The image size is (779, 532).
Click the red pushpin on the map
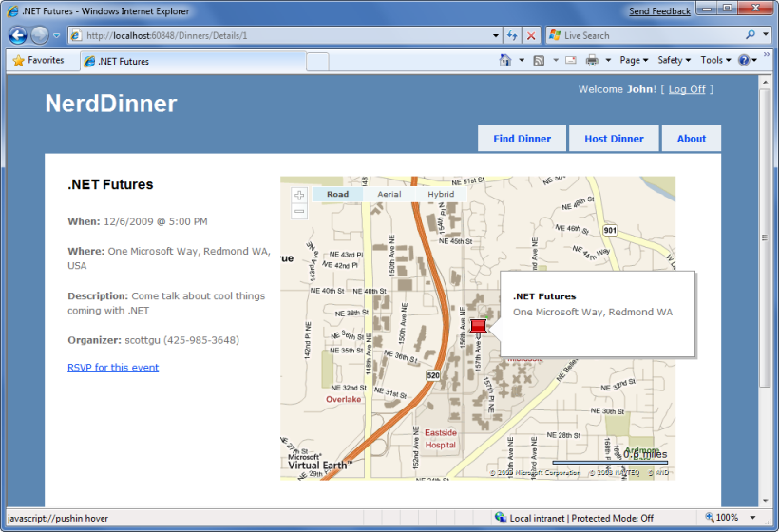coord(478,325)
